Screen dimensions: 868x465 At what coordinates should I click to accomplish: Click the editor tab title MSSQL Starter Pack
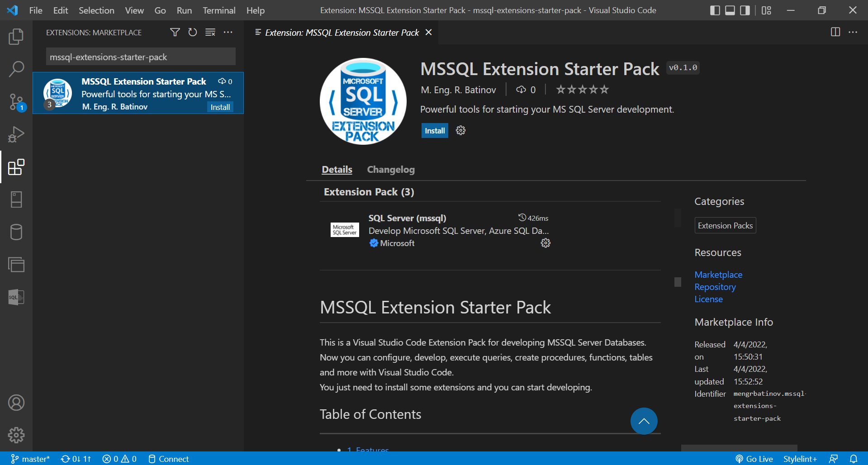coord(342,32)
